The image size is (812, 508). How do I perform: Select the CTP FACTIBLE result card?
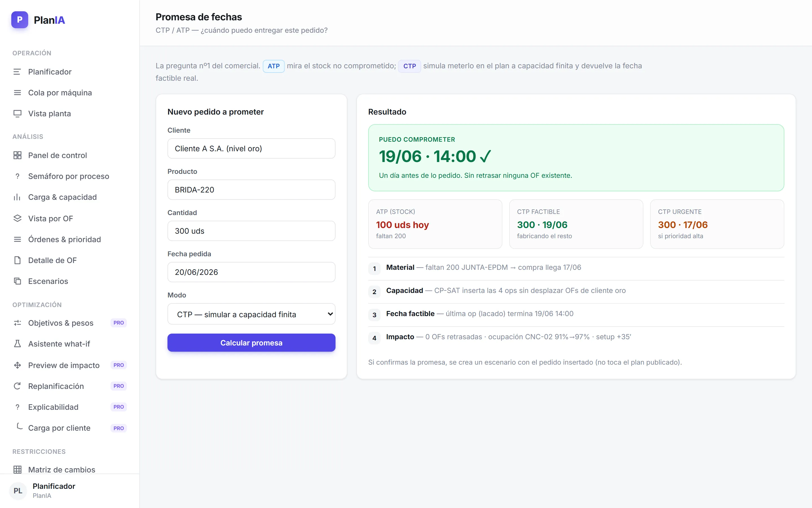point(576,224)
